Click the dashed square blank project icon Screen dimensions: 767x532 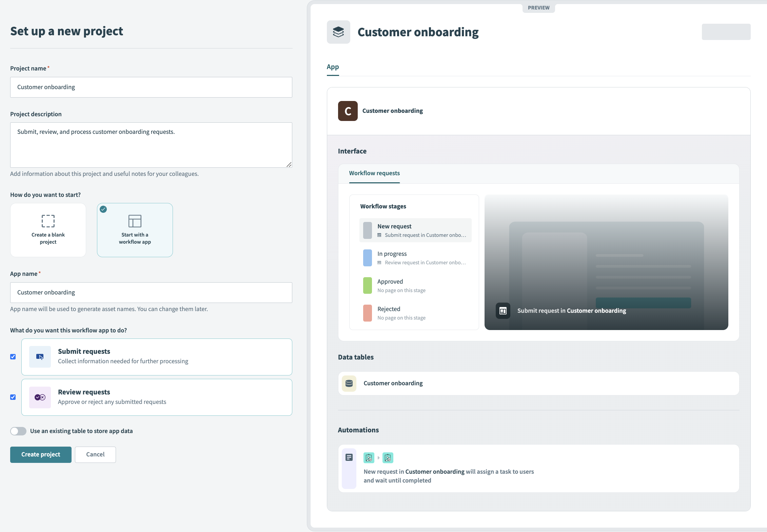tap(48, 221)
